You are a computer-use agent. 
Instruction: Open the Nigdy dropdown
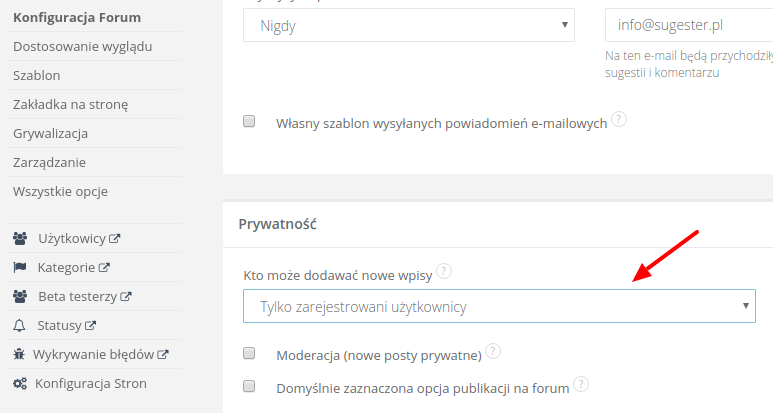click(x=409, y=25)
